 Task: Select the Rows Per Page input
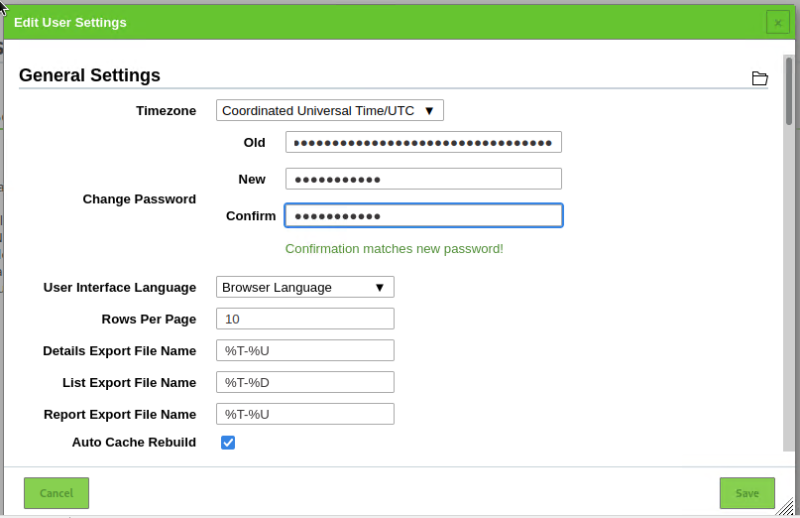pos(305,319)
